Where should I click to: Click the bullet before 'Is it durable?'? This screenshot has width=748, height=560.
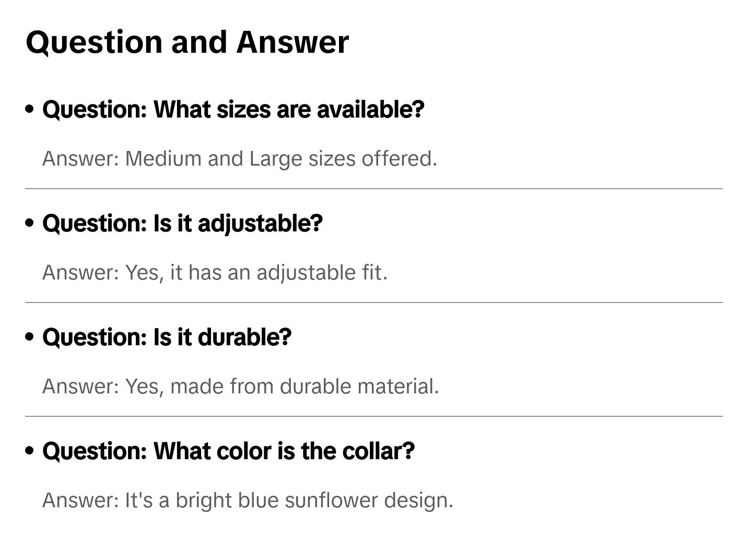(x=30, y=337)
